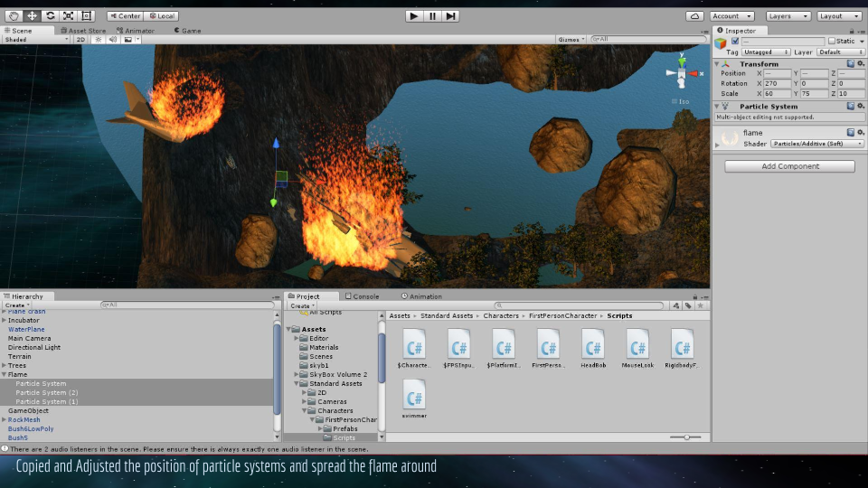Click the Add Component button

(789, 166)
